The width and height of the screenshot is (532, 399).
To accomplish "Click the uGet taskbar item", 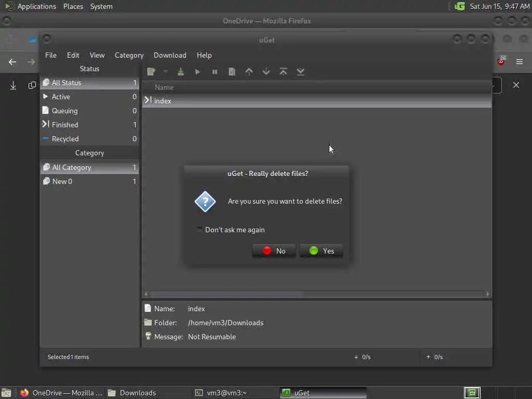I will [323, 393].
